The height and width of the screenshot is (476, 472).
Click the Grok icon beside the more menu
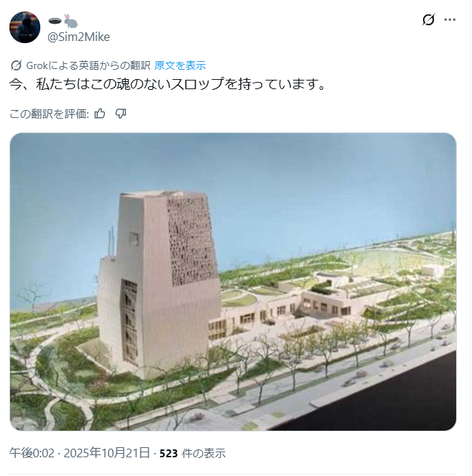click(x=429, y=19)
